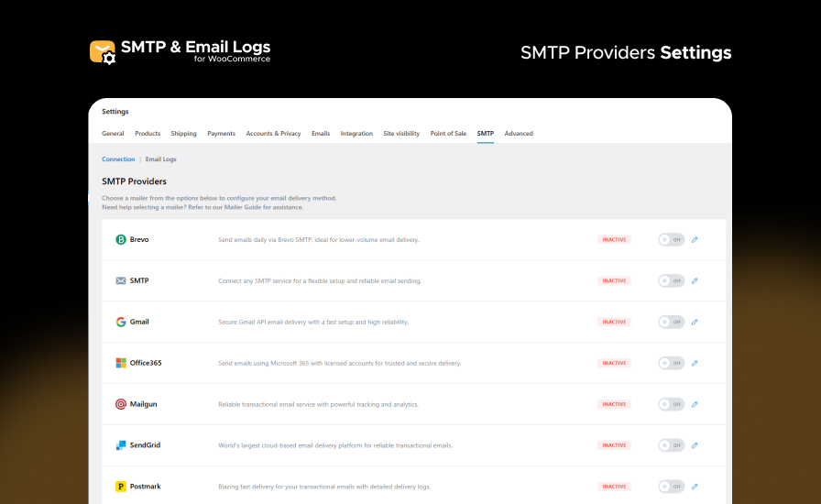This screenshot has width=821, height=504.
Task: Click the Mailgun target logo icon
Action: (x=120, y=404)
